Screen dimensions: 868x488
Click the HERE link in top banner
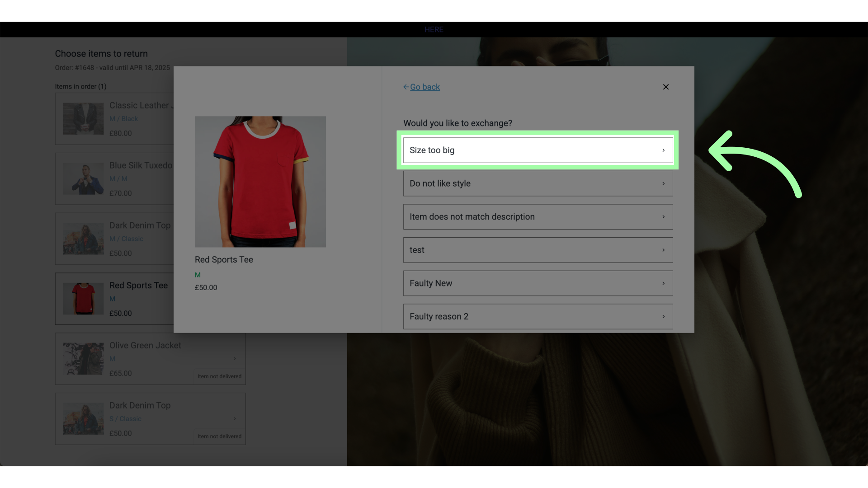tap(434, 29)
